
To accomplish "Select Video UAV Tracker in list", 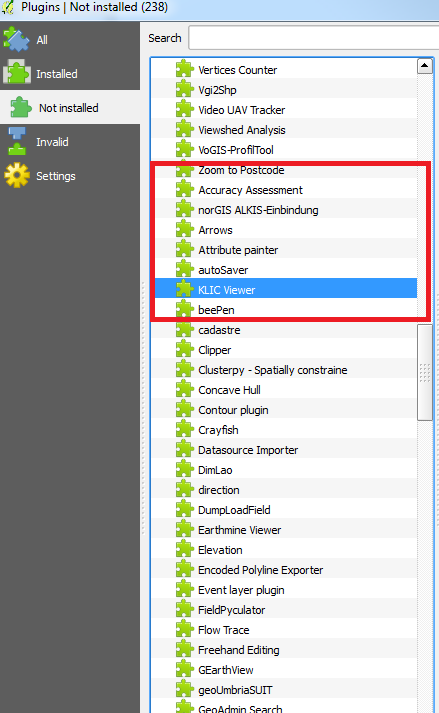I will tap(284, 110).
